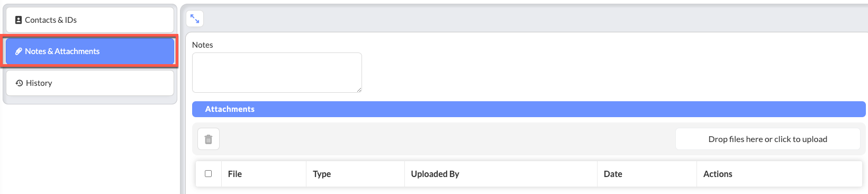This screenshot has height=194, width=868.
Task: Sort by the Date column header
Action: point(613,174)
